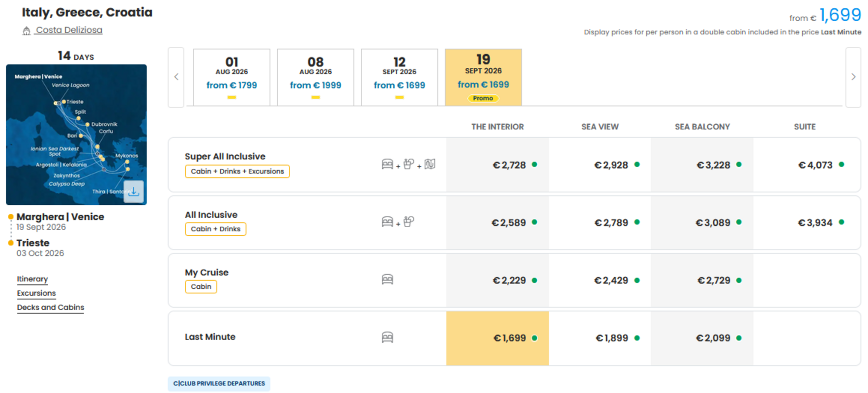Open the Decks and Cabins link
Screen dimensions: 868x393
pyautogui.click(x=51, y=308)
